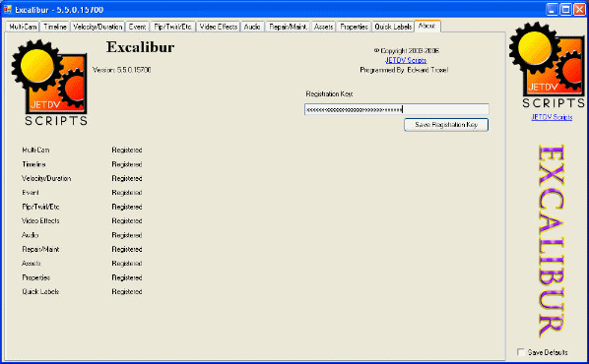Click Registered status next to Velocity/Duration

[x=127, y=178]
